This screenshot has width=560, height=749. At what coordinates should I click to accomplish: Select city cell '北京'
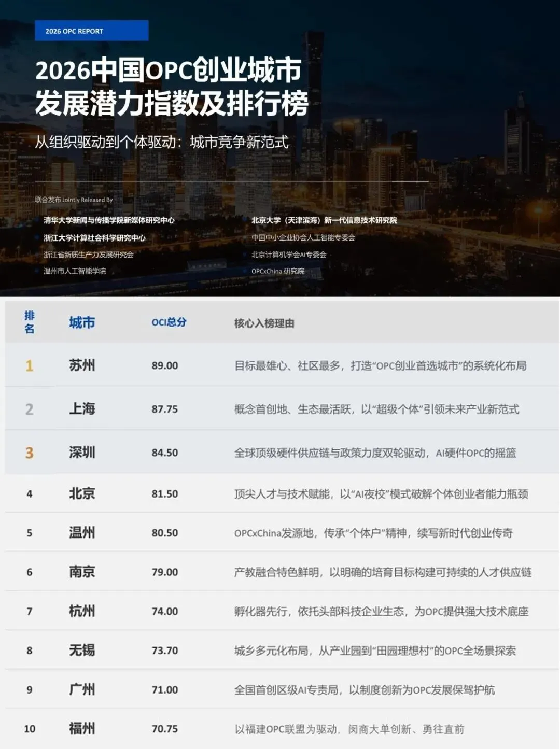(82, 493)
